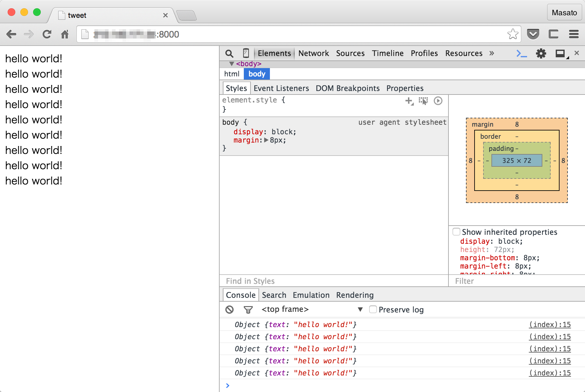The image size is (585, 392).
Task: Open the Resources tab
Action: pyautogui.click(x=464, y=53)
